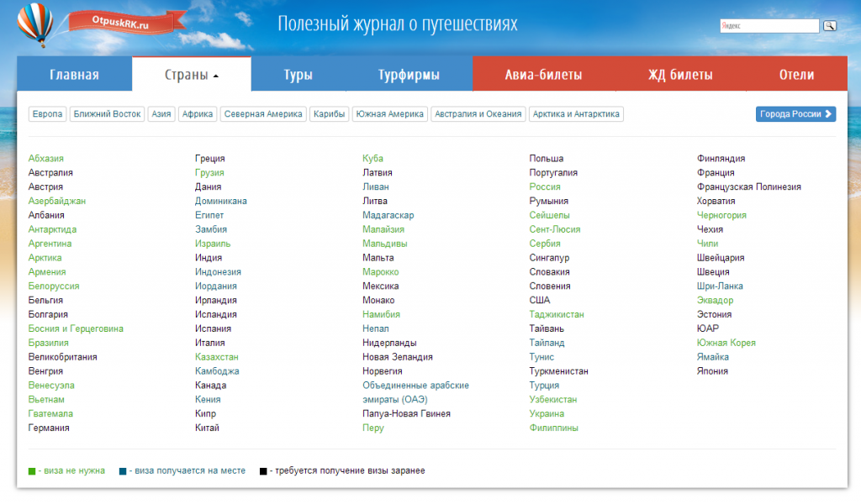
Task: Focus the Яндекс search input field
Action: coord(769,26)
